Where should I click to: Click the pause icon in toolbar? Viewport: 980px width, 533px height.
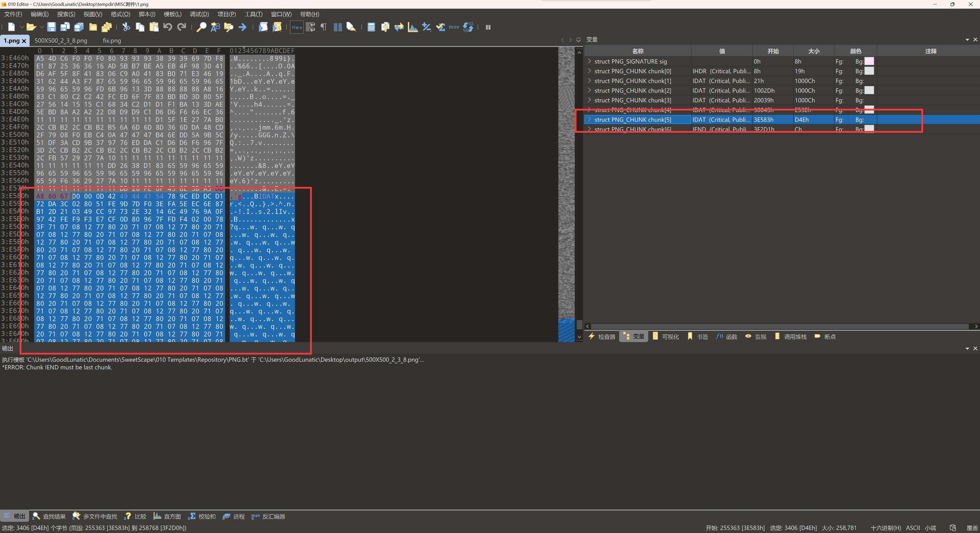(x=488, y=27)
